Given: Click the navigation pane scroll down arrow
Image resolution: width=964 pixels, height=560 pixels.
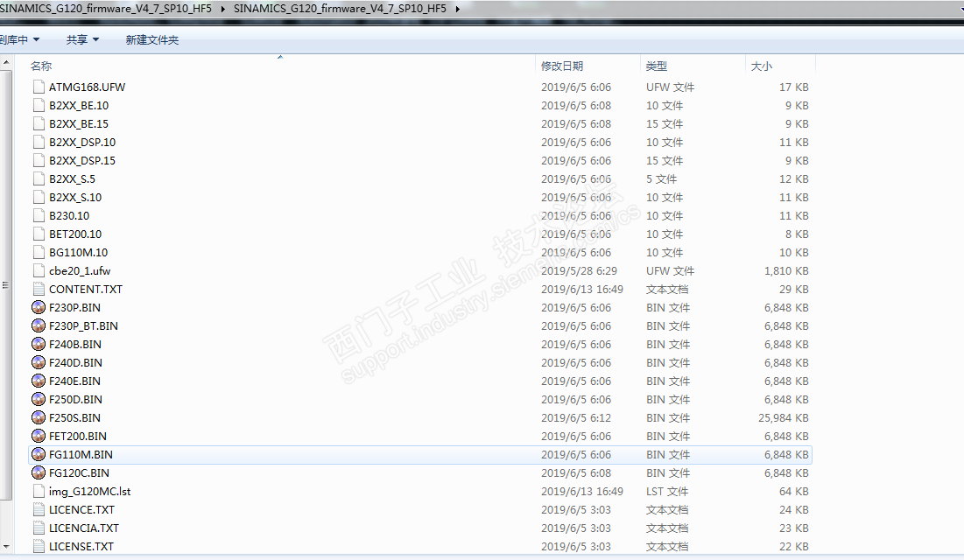Looking at the screenshot, I should pyautogui.click(x=6, y=547).
